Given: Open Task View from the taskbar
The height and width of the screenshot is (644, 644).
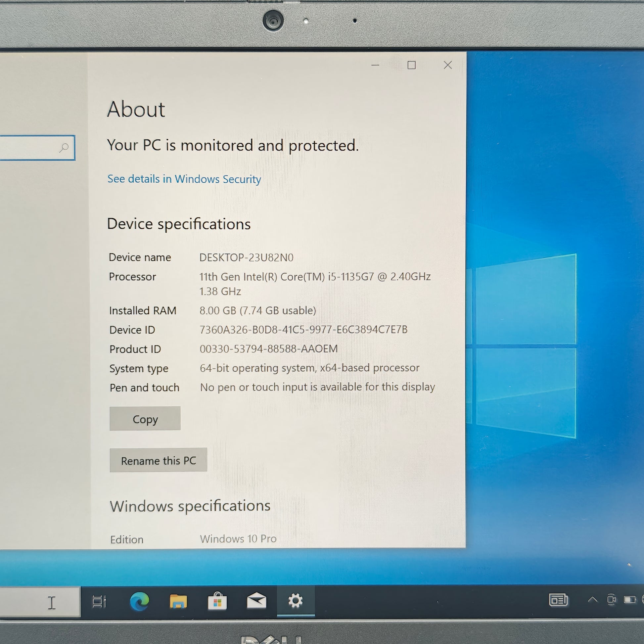Looking at the screenshot, I should coord(99,601).
